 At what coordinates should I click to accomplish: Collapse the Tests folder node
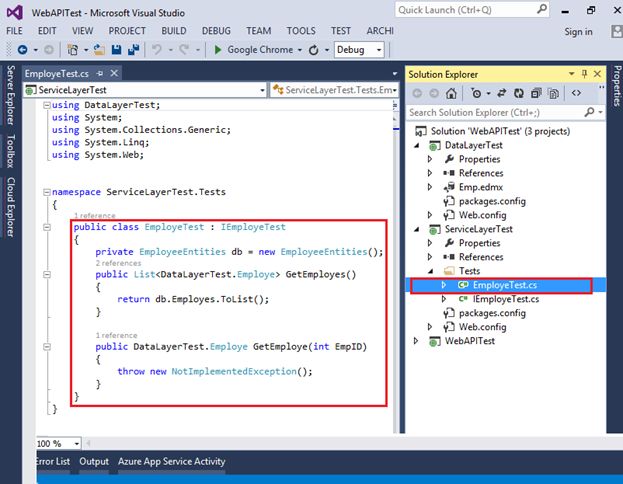pyautogui.click(x=430, y=271)
